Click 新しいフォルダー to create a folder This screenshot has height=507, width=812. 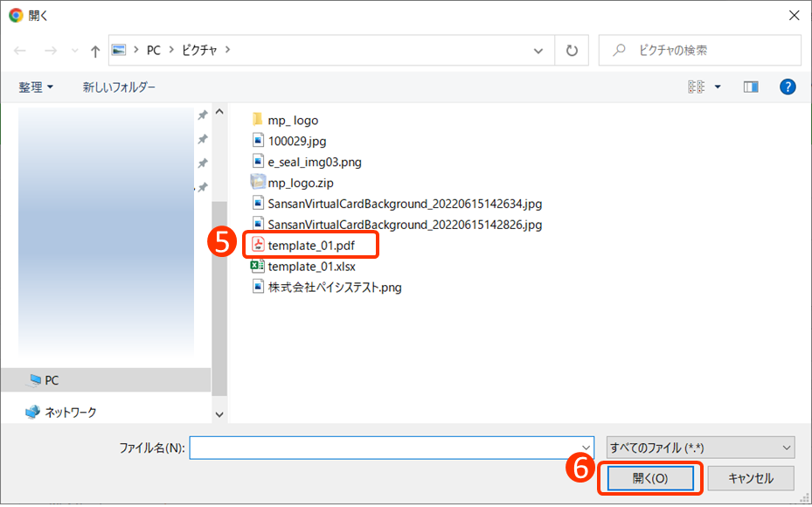coord(119,87)
